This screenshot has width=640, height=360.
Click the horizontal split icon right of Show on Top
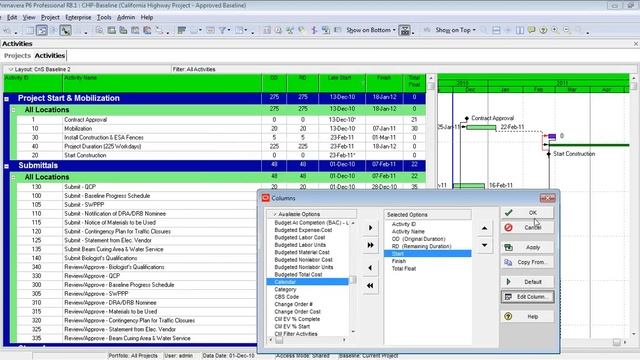[496, 30]
